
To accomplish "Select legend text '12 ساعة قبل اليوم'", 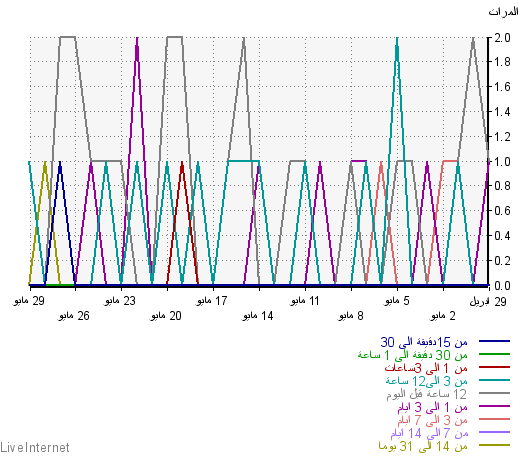I will tap(426, 394).
